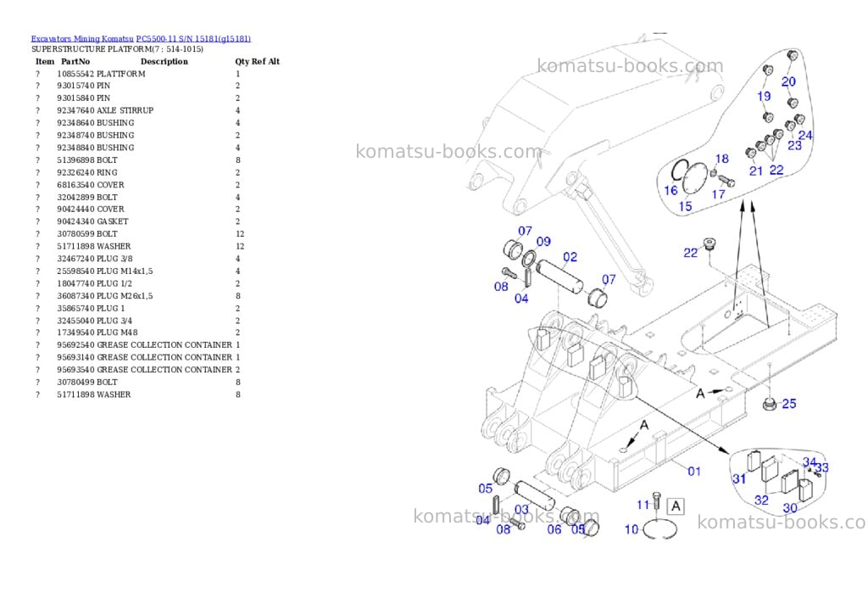This screenshot has height=615, width=868.
Task: Choose 95693140 GREASE COLLECTION CONTAINER row
Action: pos(138,357)
